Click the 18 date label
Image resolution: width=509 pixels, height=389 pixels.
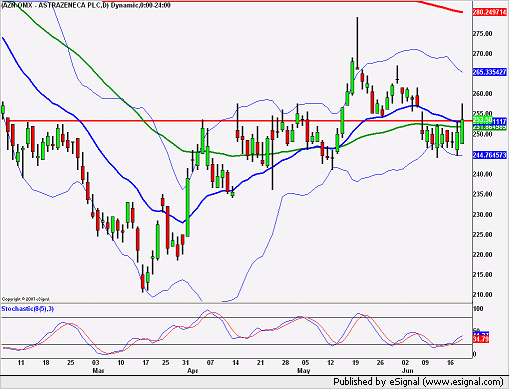pos(46,363)
